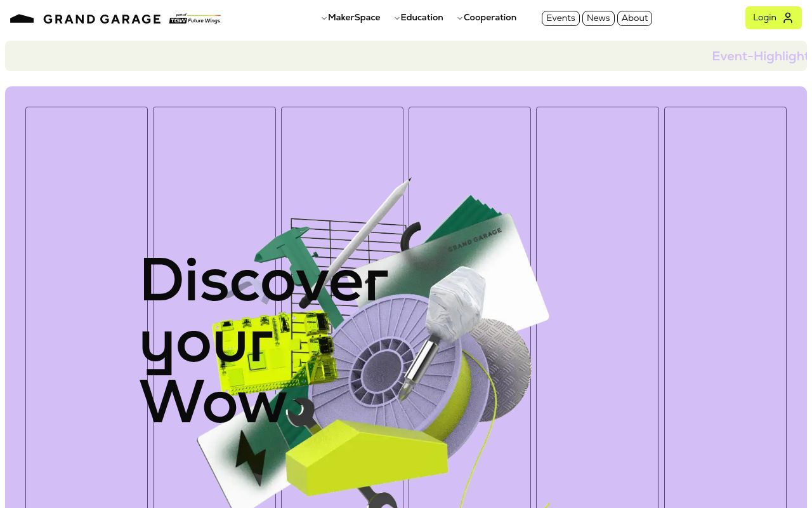Expand the Education chevron

[397, 18]
